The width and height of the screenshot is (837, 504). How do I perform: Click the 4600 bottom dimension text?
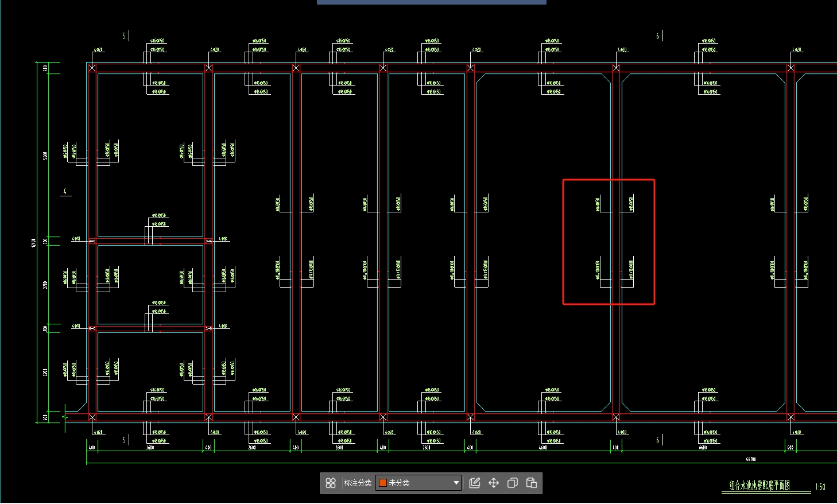point(542,448)
